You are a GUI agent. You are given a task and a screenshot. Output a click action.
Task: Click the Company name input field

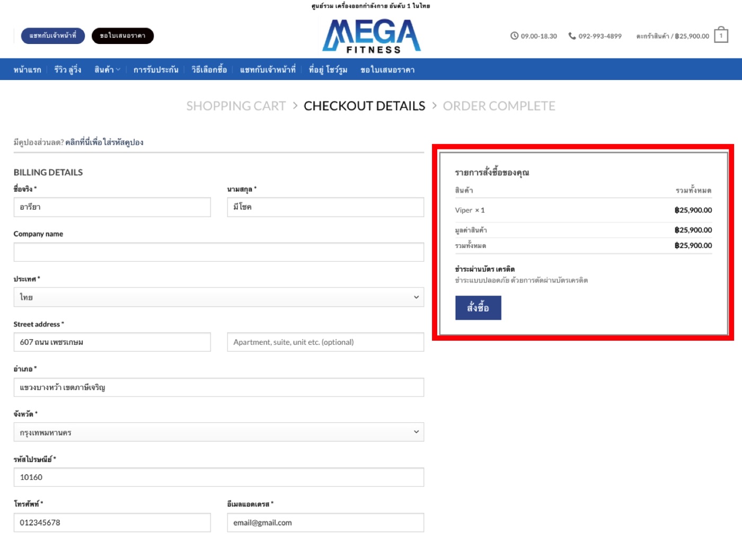click(x=218, y=252)
